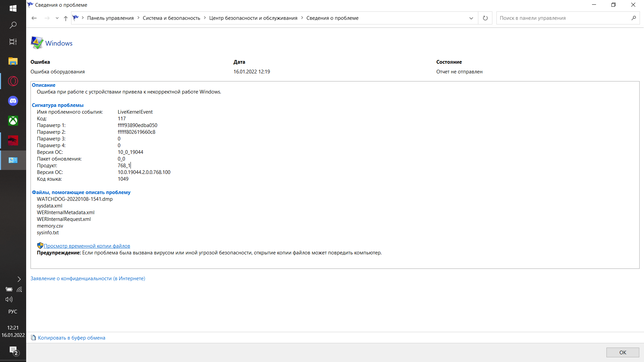Open Task View on taskbar

point(13,42)
